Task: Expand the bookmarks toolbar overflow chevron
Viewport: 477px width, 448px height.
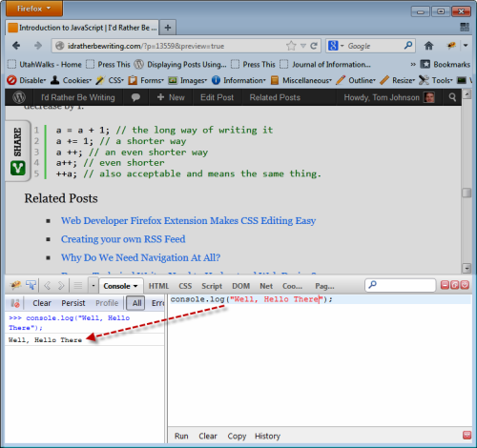Action: tap(413, 64)
